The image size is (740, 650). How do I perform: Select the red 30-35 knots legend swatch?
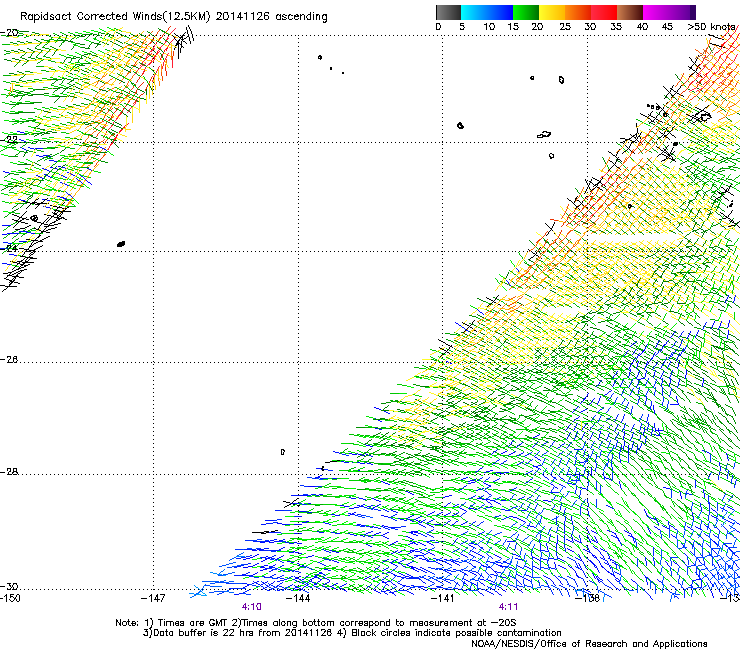pos(604,12)
